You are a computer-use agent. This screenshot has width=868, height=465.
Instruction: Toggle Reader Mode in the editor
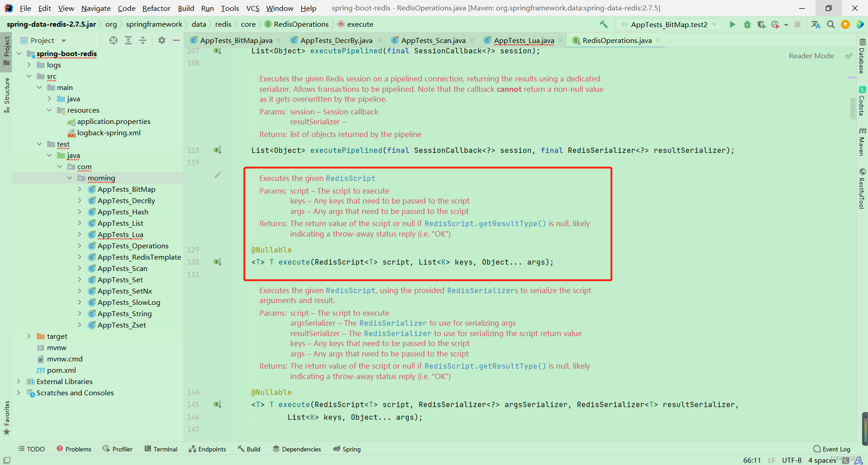(x=811, y=56)
